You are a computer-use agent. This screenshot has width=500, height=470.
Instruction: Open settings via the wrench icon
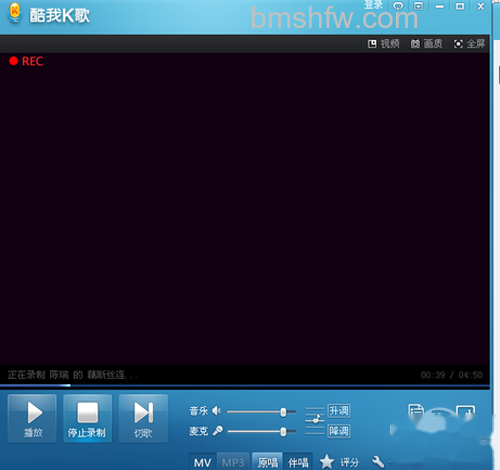point(378,462)
